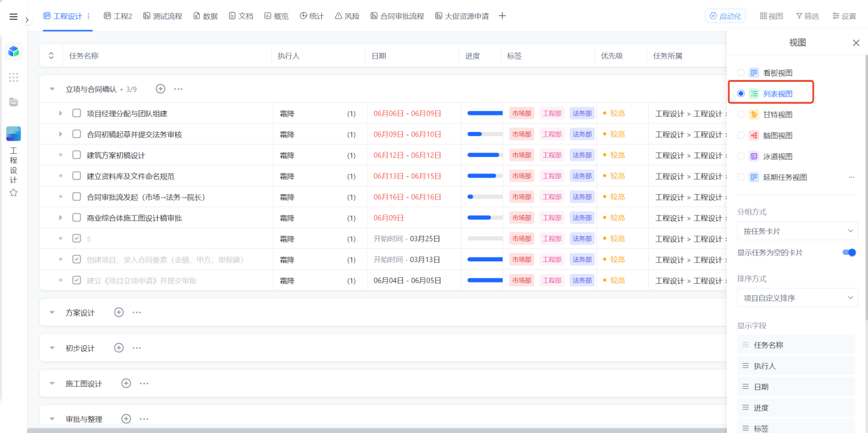The height and width of the screenshot is (433, 868).
Task: Uncheck completed task named 5
Action: (x=77, y=238)
